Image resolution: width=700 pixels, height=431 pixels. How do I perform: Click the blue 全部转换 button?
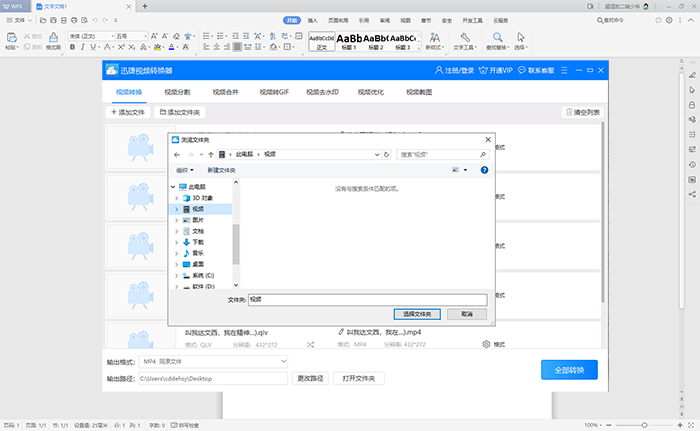pos(569,370)
